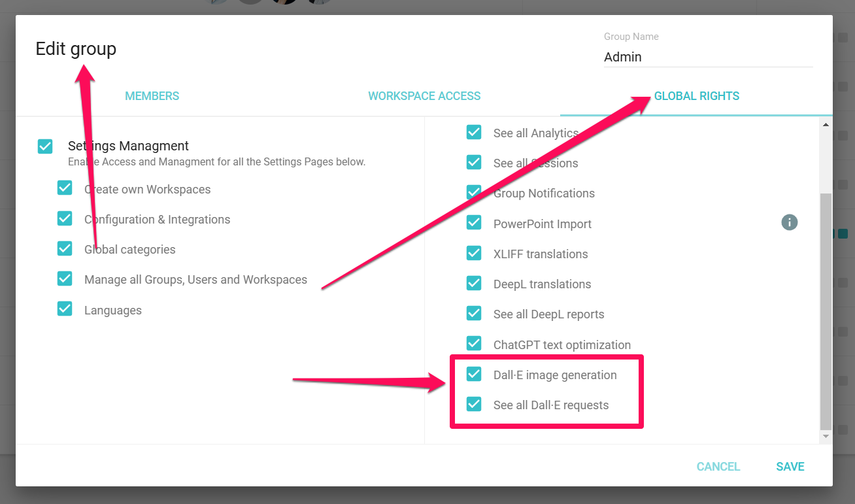Uncheck Global categories option

click(x=65, y=248)
